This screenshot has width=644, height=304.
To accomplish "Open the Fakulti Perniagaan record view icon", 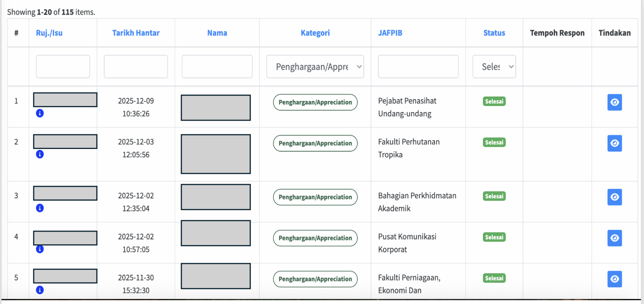I will [x=614, y=279].
